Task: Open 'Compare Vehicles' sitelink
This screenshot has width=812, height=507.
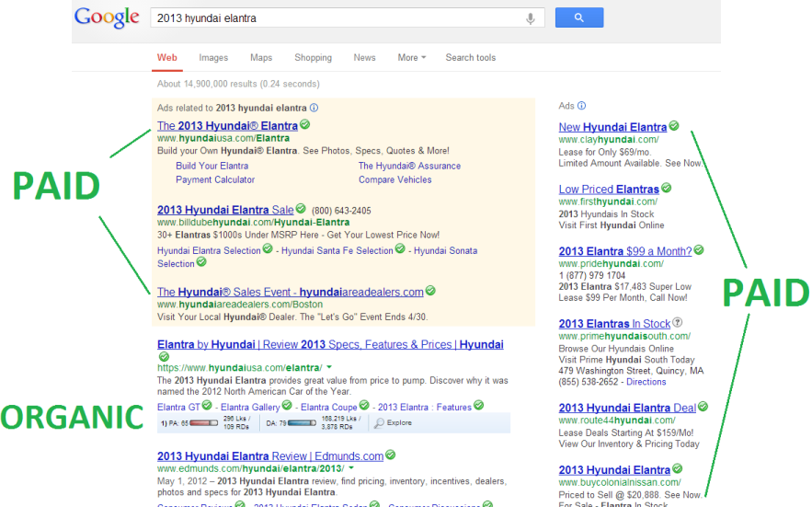Action: click(x=395, y=179)
